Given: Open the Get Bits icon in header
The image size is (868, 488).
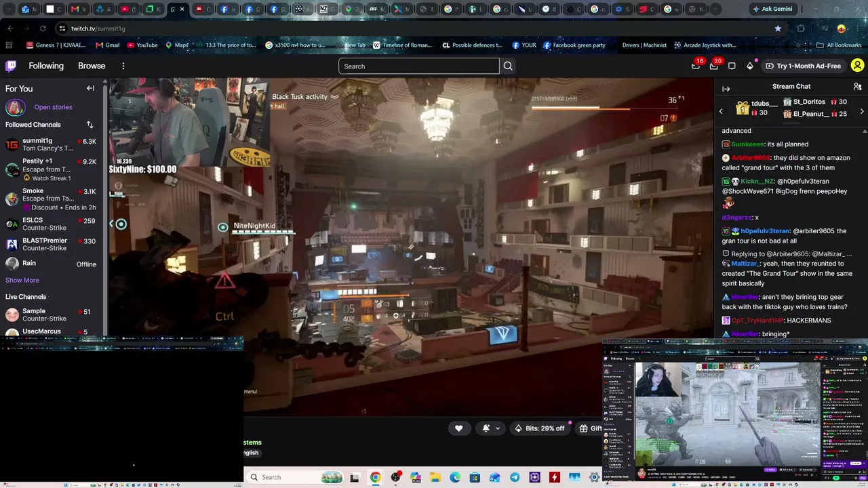Looking at the screenshot, I should [750, 66].
